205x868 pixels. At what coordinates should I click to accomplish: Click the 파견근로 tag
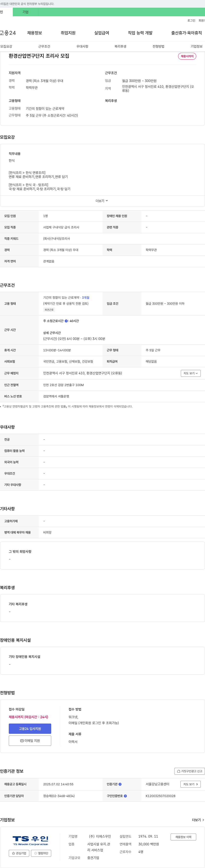point(49,310)
